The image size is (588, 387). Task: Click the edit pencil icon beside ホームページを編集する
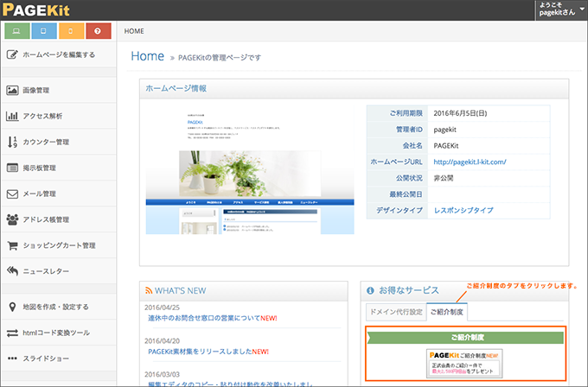click(x=12, y=54)
